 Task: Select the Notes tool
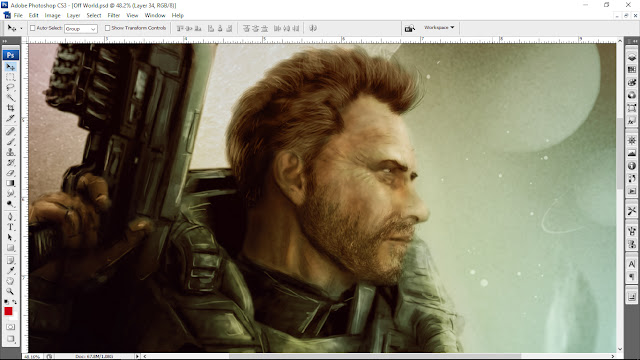click(x=10, y=260)
